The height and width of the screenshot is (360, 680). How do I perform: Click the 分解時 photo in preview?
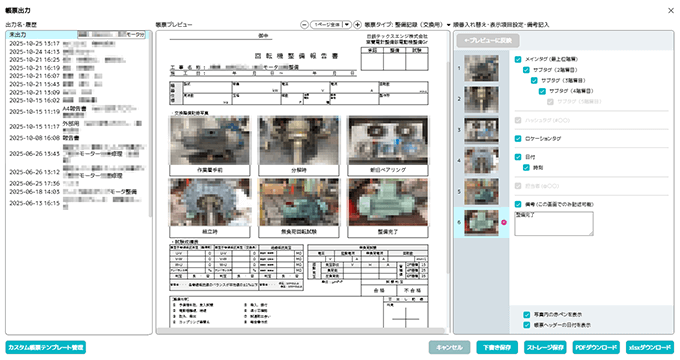[x=299, y=140]
